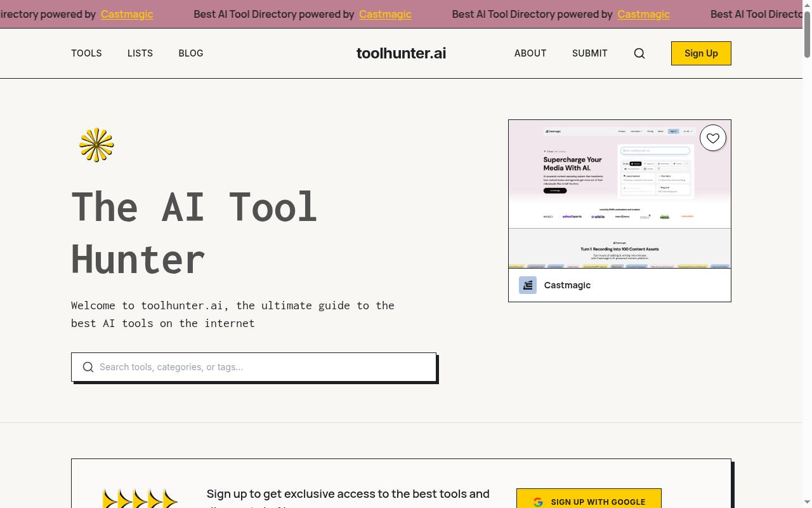Follow middle Castmagic link in top banner

coord(385,14)
